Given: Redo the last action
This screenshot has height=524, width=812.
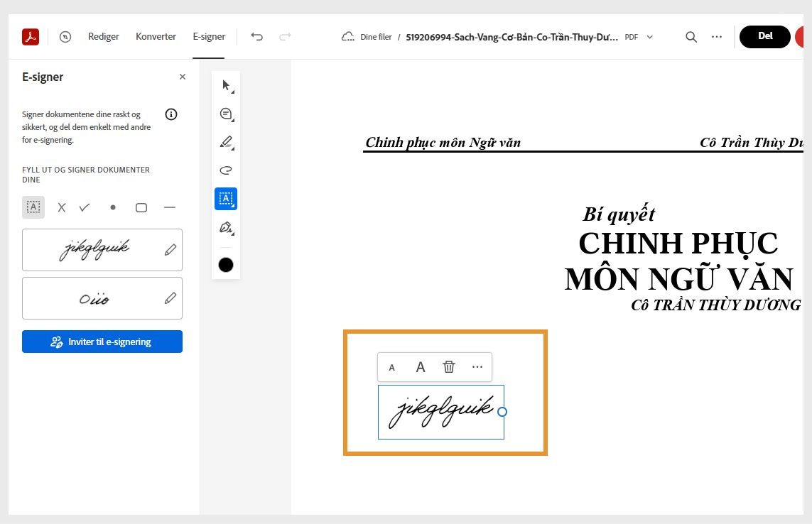Looking at the screenshot, I should click(x=285, y=37).
